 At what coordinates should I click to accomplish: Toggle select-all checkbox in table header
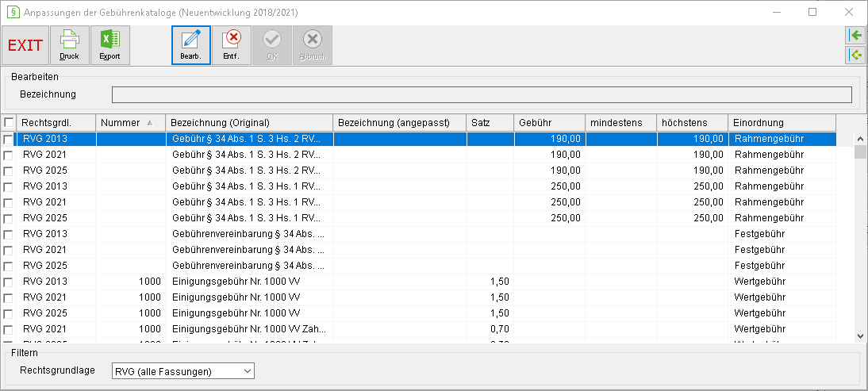(x=8, y=122)
